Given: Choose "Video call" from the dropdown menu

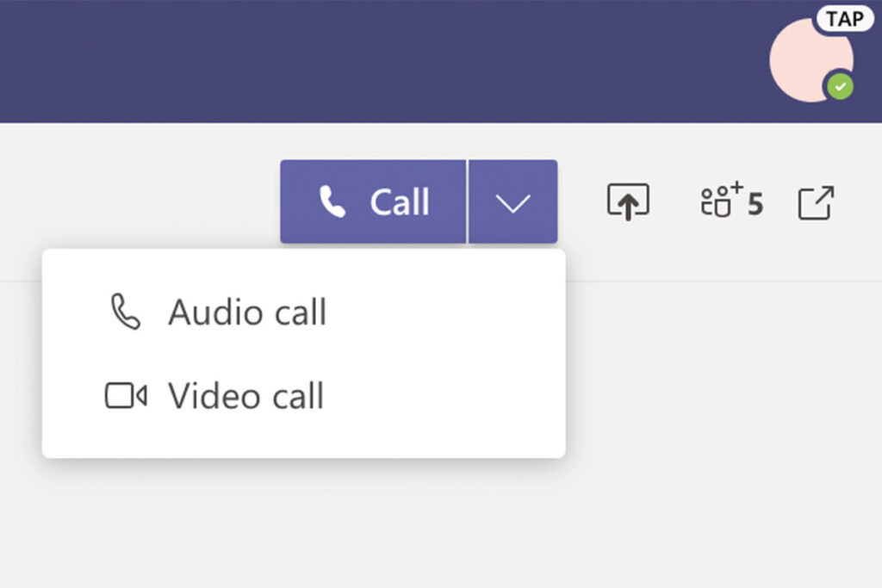Looking at the screenshot, I should (245, 396).
